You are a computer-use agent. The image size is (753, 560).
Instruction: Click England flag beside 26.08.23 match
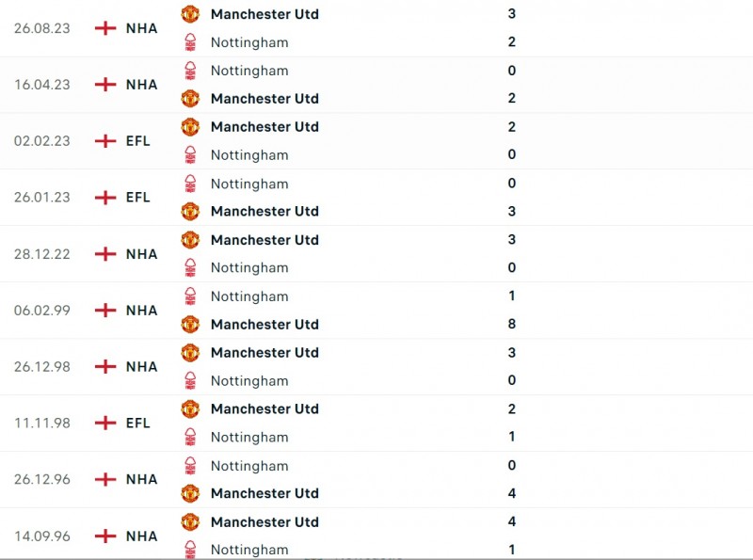pyautogui.click(x=105, y=28)
